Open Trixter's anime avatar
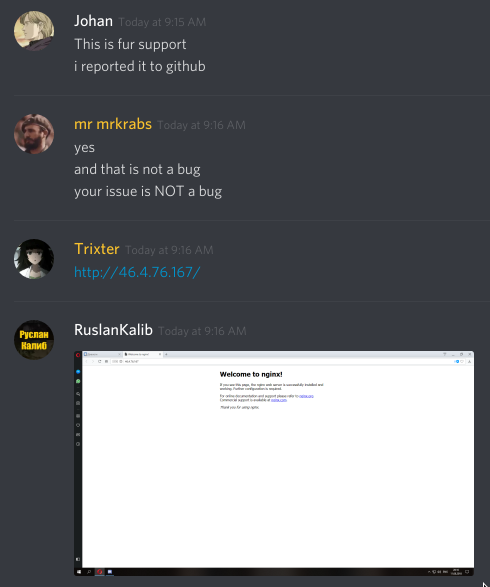Viewport: 490px width, 587px height. click(34, 259)
